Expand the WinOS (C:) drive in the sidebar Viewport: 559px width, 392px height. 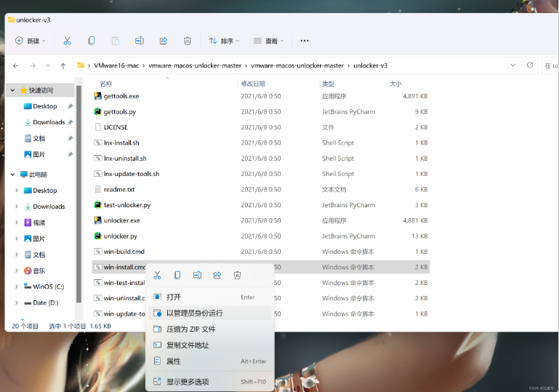(17, 287)
